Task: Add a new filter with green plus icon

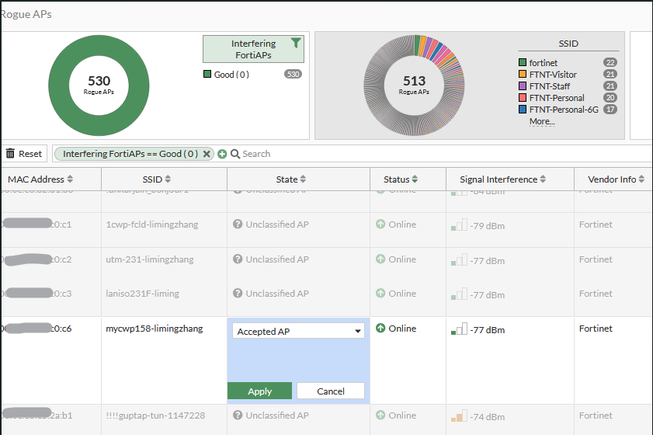Action: 222,154
